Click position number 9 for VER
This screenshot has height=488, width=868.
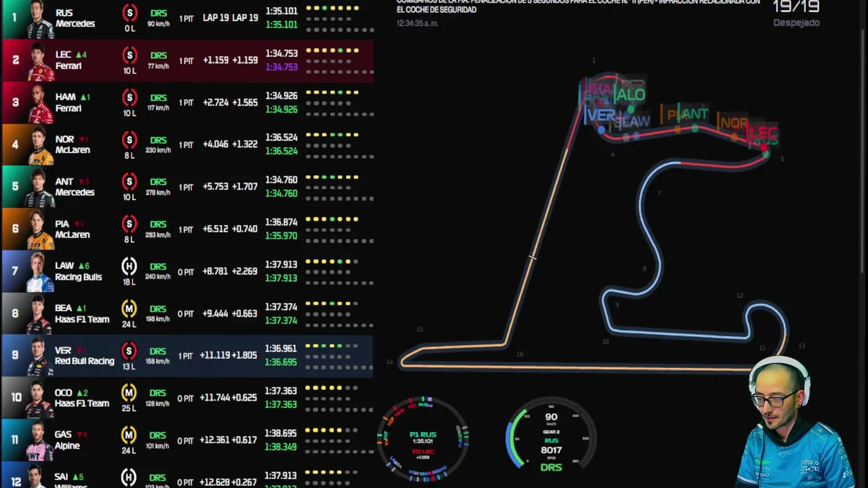point(15,354)
